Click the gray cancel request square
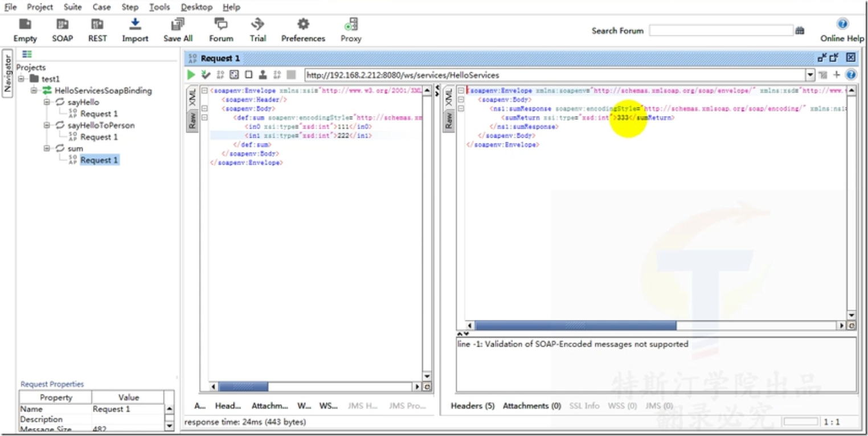This screenshot has height=436, width=868. [291, 75]
